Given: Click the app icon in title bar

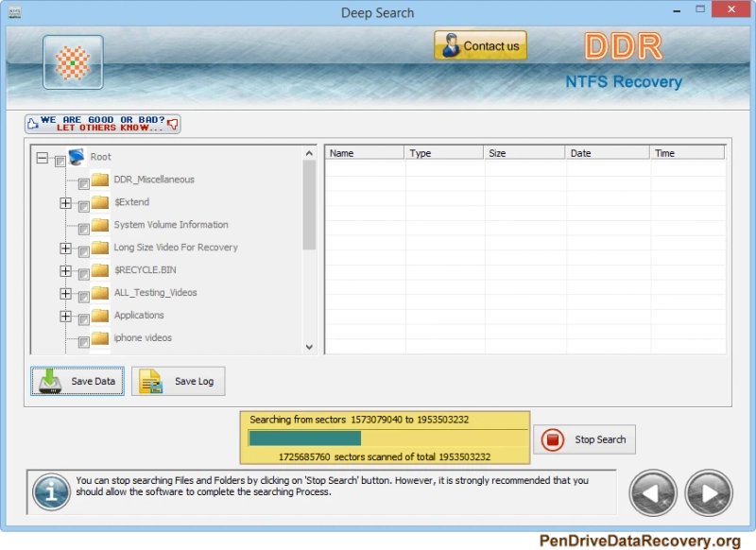Looking at the screenshot, I should pos(14,12).
